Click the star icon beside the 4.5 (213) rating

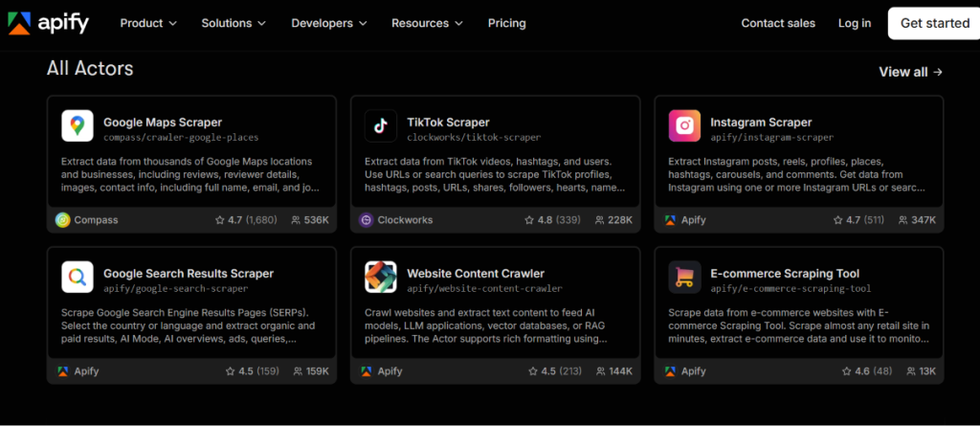click(x=533, y=371)
